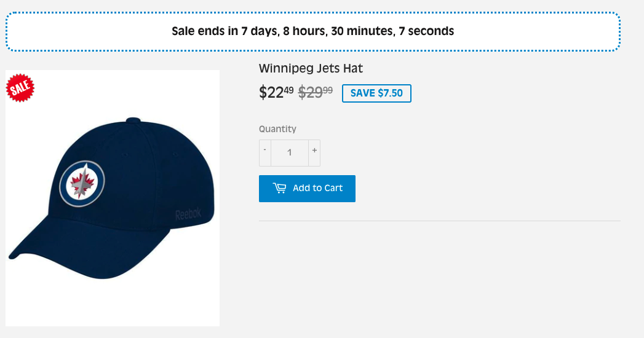Image resolution: width=644 pixels, height=338 pixels.
Task: Click the top button of the cap
Action: (x=133, y=120)
